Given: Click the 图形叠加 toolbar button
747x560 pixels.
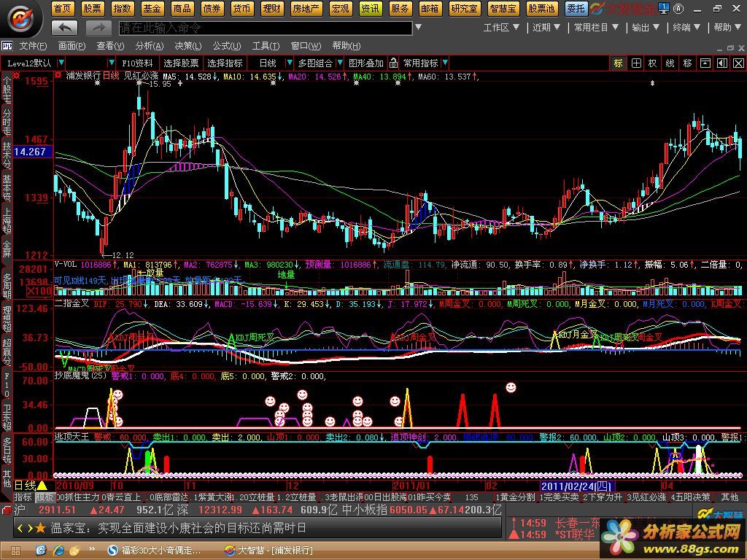Looking at the screenshot, I should 366,63.
